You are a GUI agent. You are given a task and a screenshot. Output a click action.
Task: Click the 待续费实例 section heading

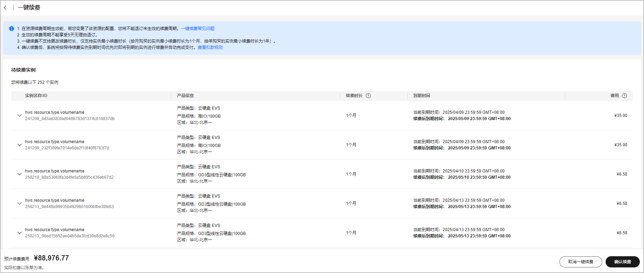click(23, 70)
